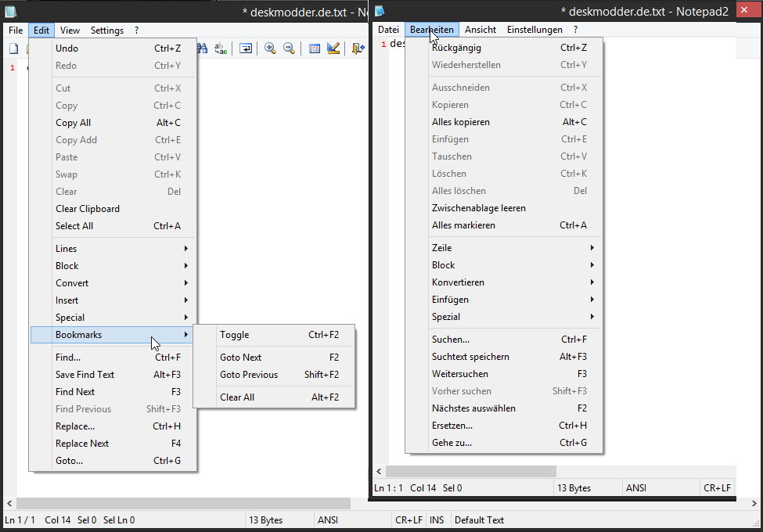Image resolution: width=763 pixels, height=532 pixels.
Task: Click the Customize schemes ruler-pencil icon
Action: click(x=333, y=49)
